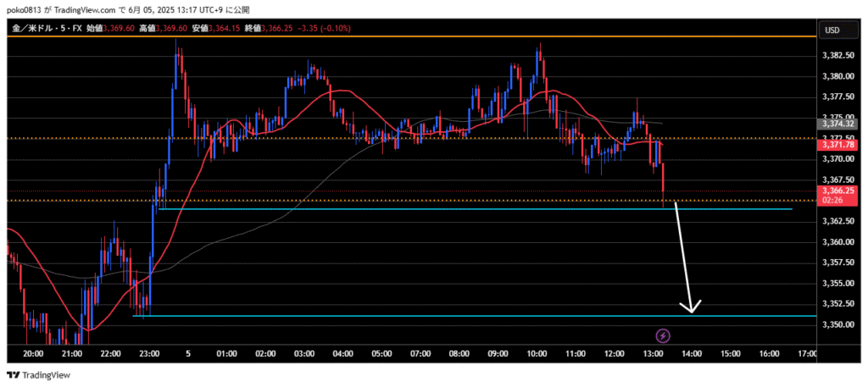Click the TradingView logo in the bottom-left corner
This screenshot has height=387, width=868.
pyautogui.click(x=39, y=375)
